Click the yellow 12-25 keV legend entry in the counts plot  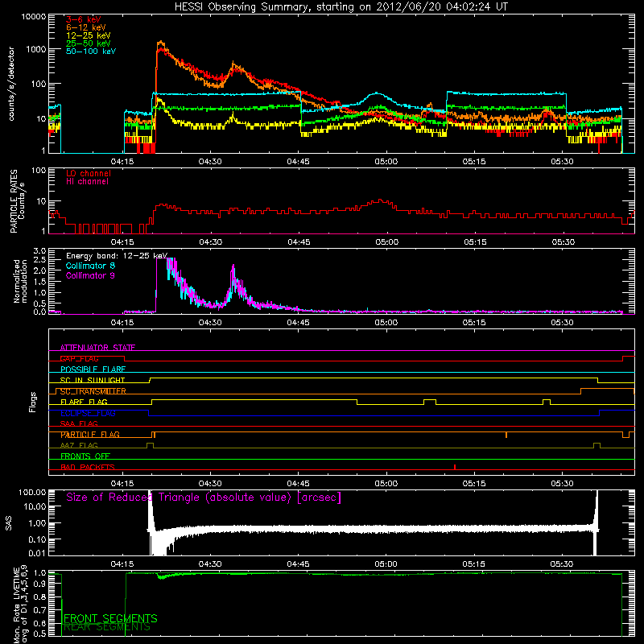tap(89, 35)
